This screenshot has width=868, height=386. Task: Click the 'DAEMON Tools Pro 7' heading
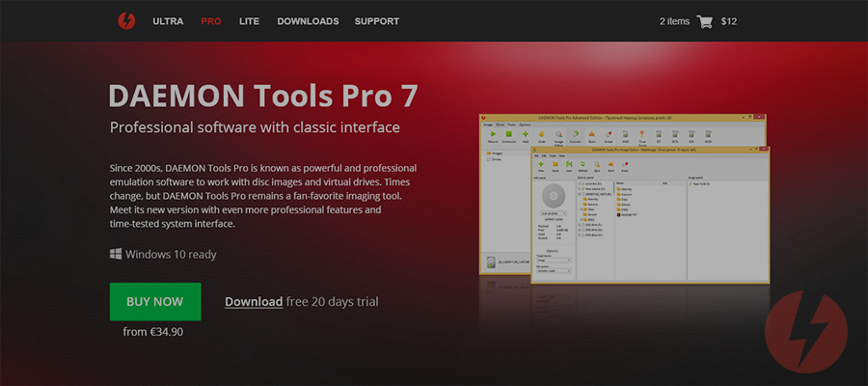263,96
